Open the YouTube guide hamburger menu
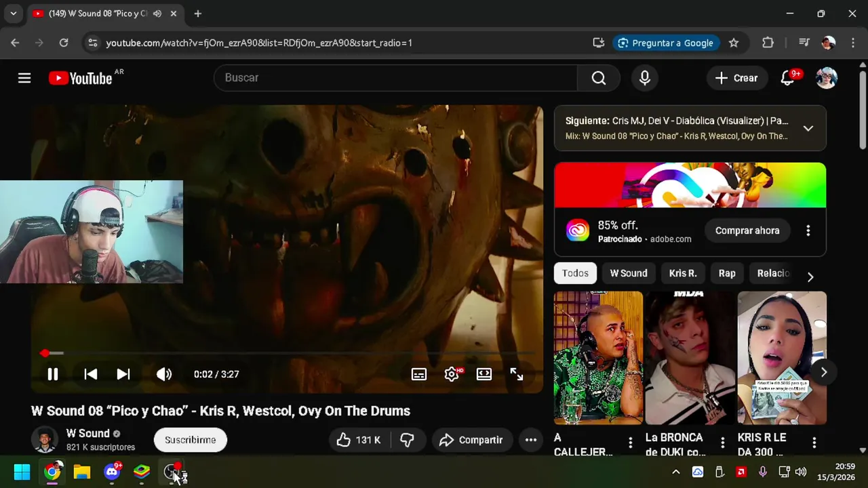The height and width of the screenshot is (488, 868). (24, 78)
